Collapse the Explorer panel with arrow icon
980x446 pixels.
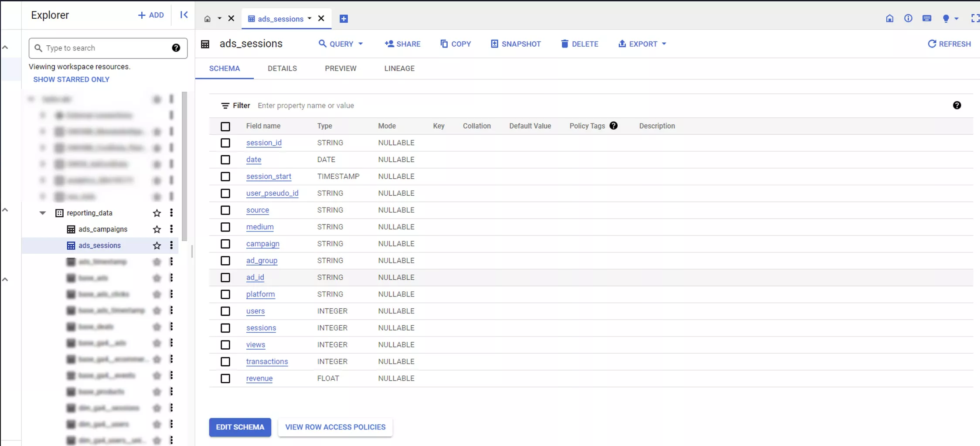(184, 15)
